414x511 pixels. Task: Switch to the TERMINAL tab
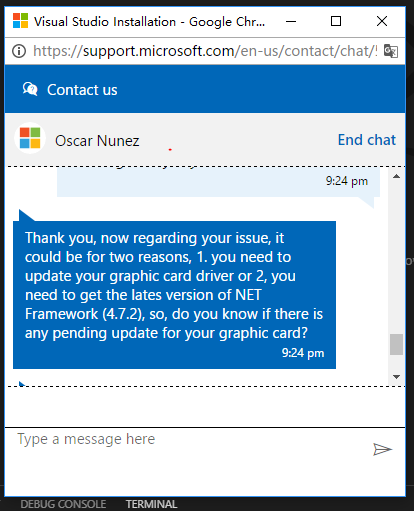pos(151,504)
